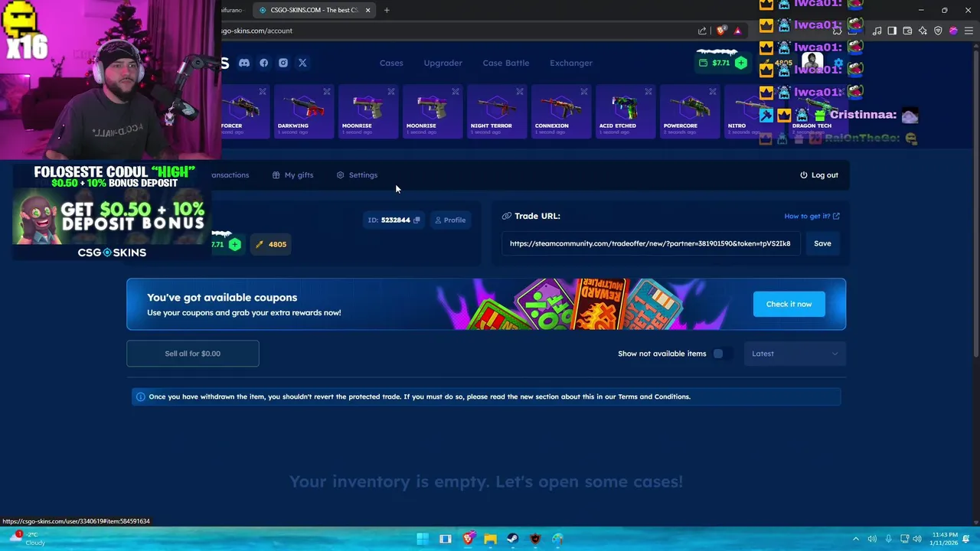Screen dimensions: 980x551
Task: Switch to the Transactions tab
Action: point(230,175)
